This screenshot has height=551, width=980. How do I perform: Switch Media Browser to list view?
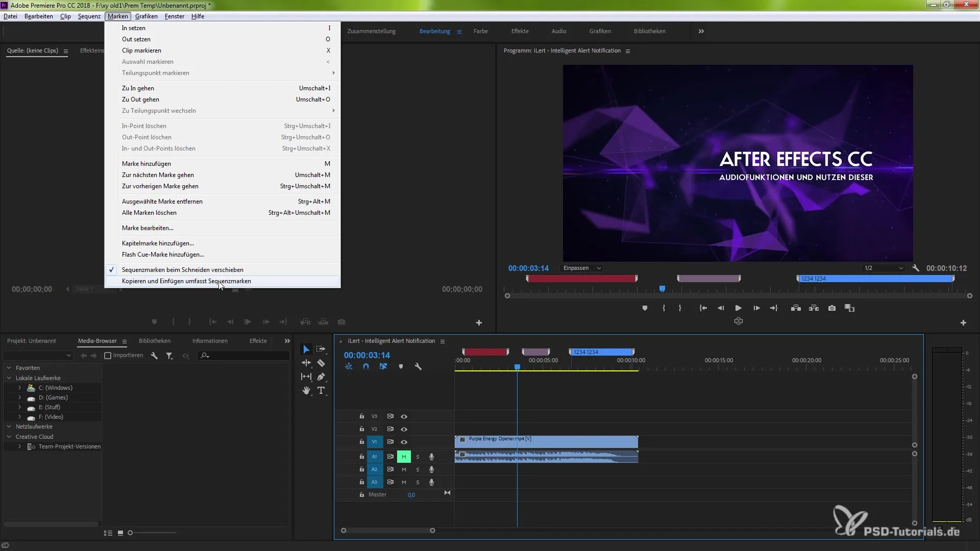[108, 533]
